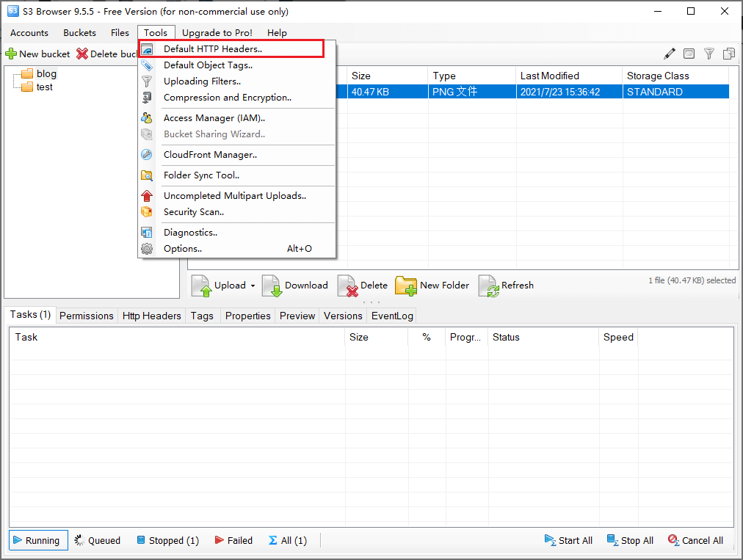Image resolution: width=743 pixels, height=560 pixels.
Task: Switch to the Permissions tab
Action: tap(86, 316)
